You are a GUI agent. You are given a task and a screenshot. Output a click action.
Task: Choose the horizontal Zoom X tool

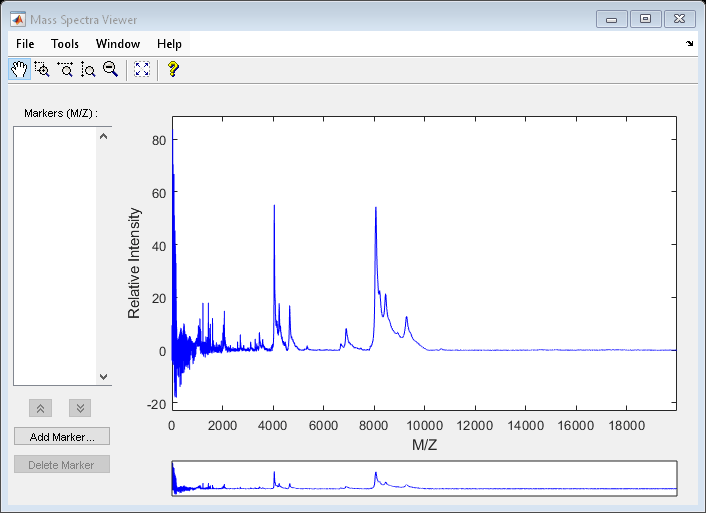[x=65, y=69]
